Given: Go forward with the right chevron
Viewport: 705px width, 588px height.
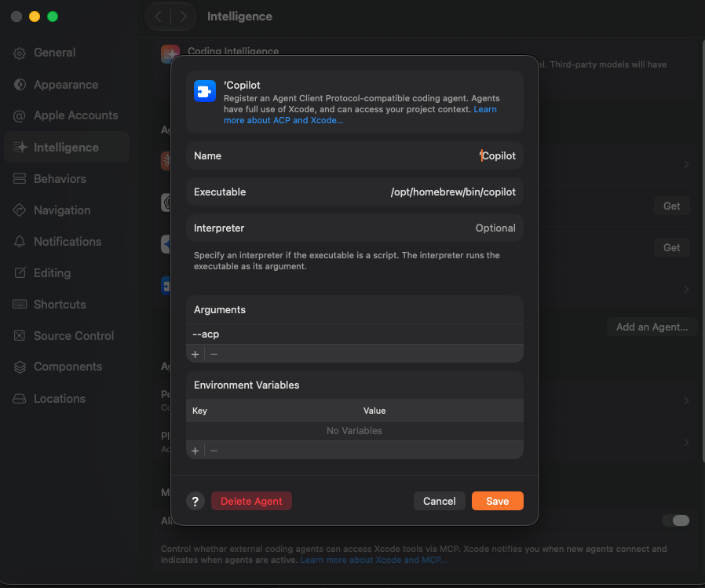Looking at the screenshot, I should coord(184,16).
